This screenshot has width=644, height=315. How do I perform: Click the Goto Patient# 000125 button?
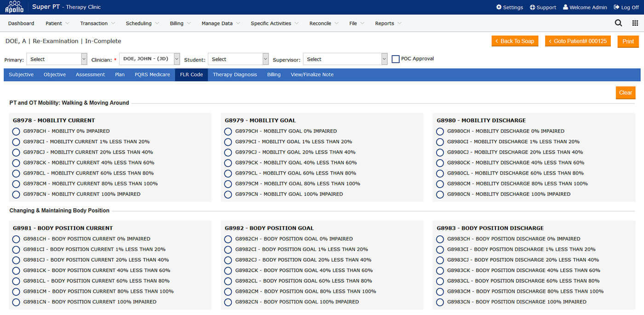(578, 41)
